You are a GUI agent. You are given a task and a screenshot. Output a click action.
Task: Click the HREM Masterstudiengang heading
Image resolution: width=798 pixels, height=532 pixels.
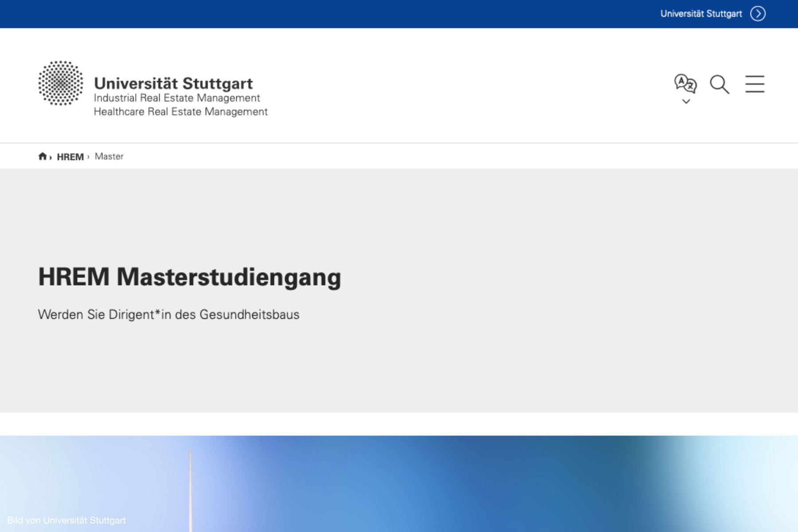(189, 277)
